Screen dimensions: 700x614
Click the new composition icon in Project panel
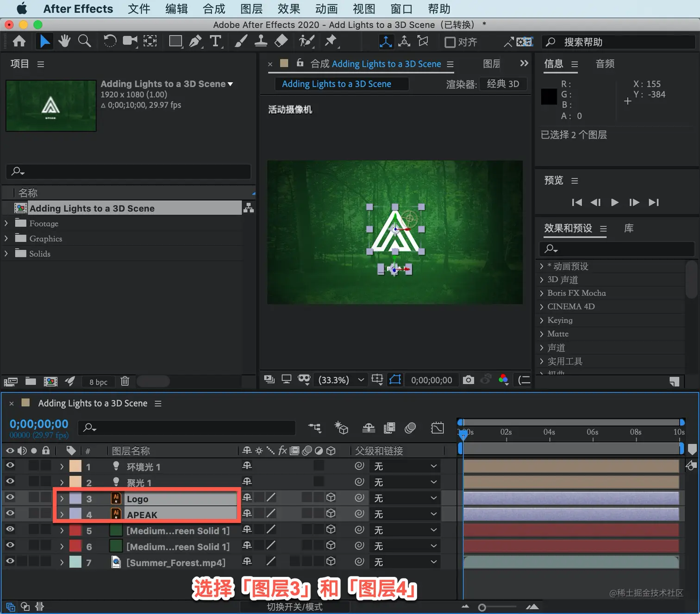click(x=50, y=382)
